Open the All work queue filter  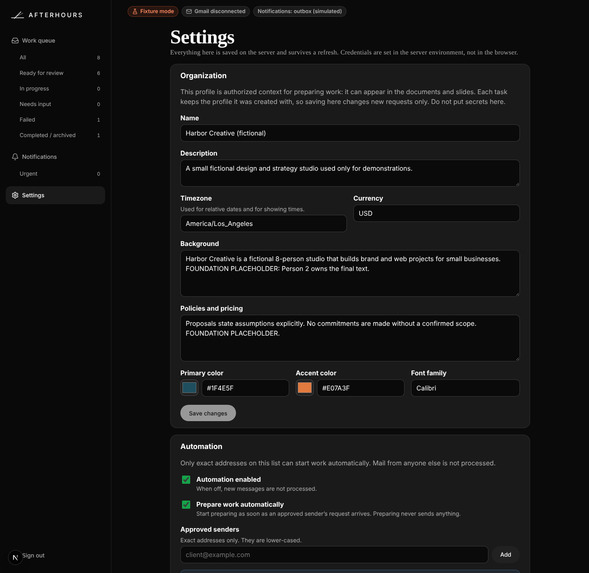(56, 57)
